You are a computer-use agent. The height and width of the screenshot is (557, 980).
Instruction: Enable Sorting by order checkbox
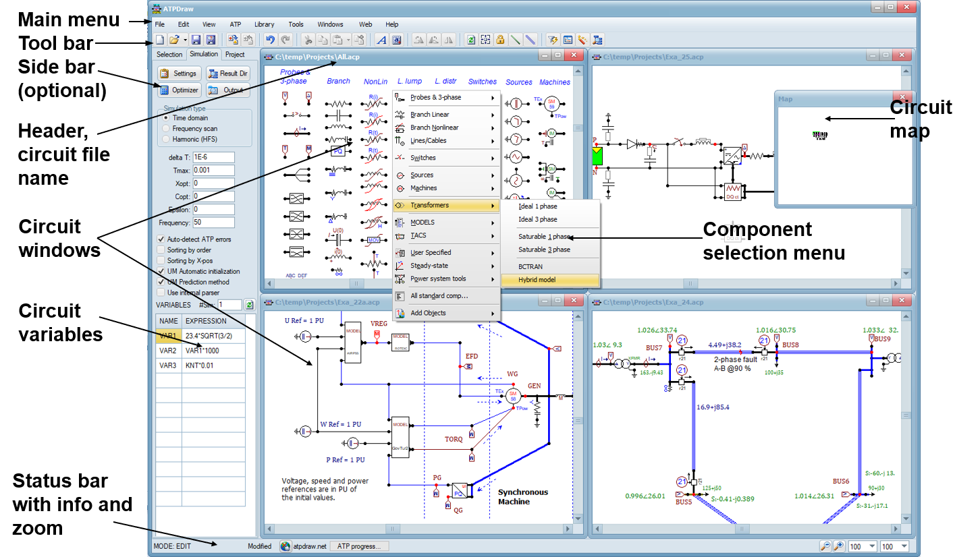pyautogui.click(x=161, y=250)
